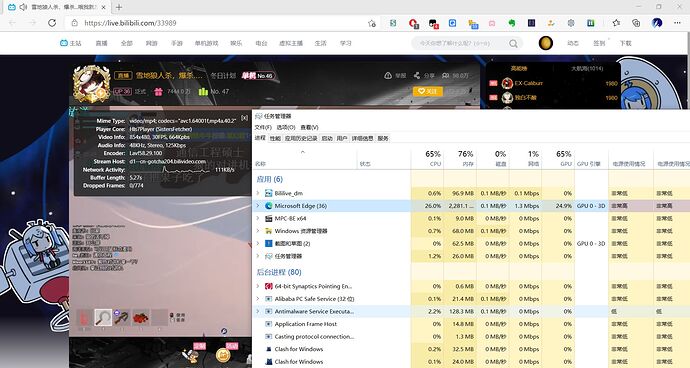
Task: Switch to the 大航海(1014) tab in the viewer panel
Action: (587, 68)
